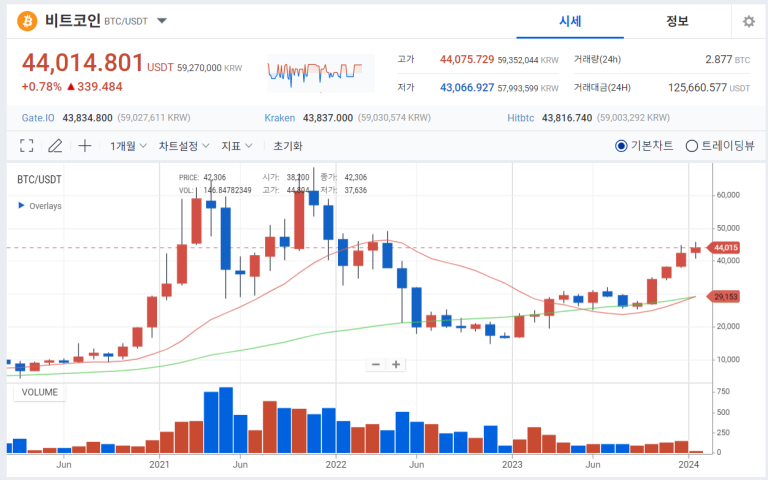Open the BTC/USDT pair dropdown arrow

tap(163, 21)
